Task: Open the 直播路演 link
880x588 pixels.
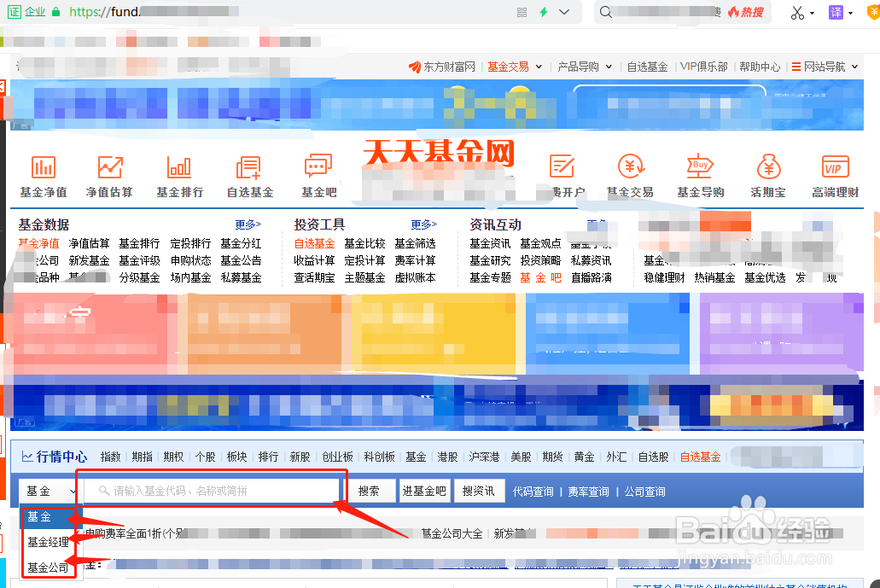Action: [591, 277]
